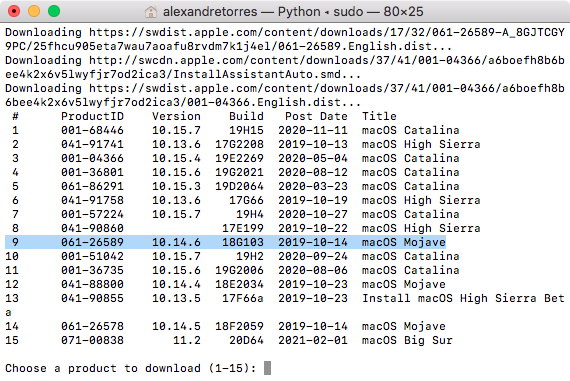Select product ID 061-86291

(92, 186)
